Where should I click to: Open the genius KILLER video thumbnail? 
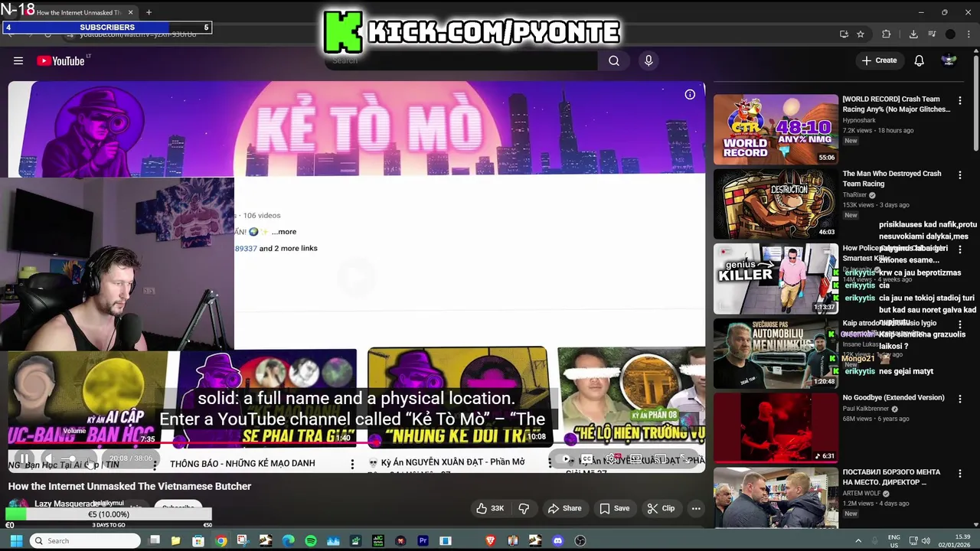point(776,279)
